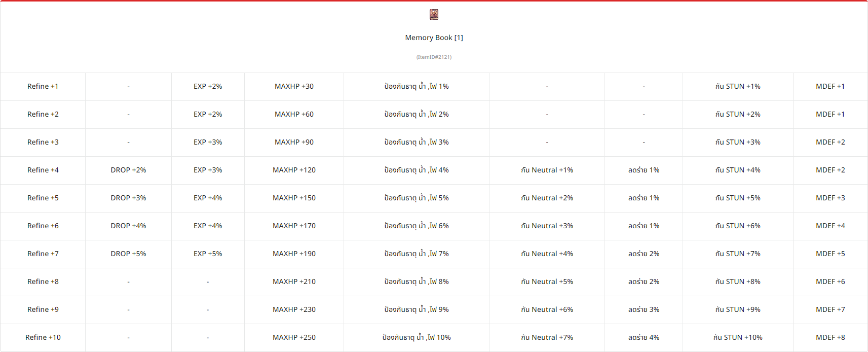Click the Memory Book item icon
The image size is (868, 352).
pyautogui.click(x=434, y=14)
